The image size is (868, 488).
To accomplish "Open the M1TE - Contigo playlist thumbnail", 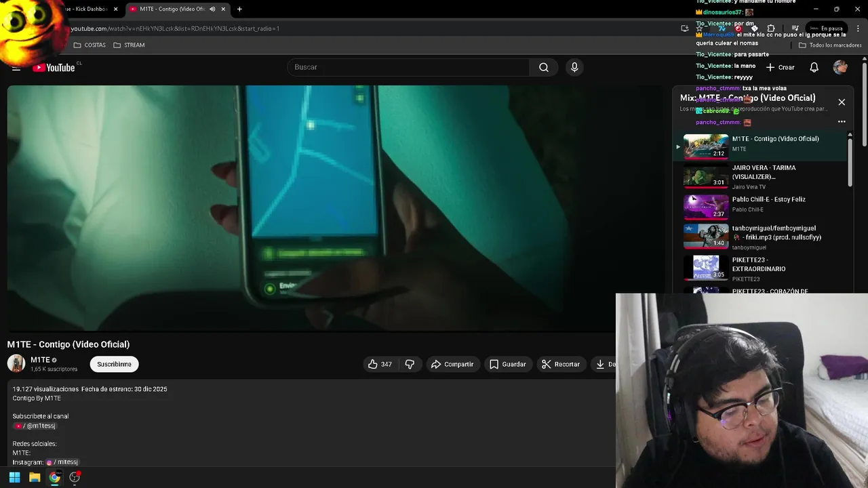I will pos(705,146).
